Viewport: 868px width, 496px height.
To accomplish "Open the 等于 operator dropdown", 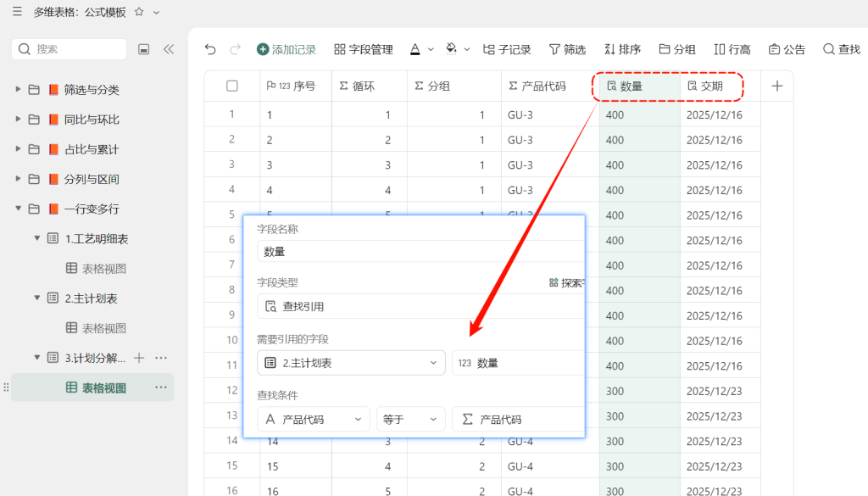I will click(410, 419).
